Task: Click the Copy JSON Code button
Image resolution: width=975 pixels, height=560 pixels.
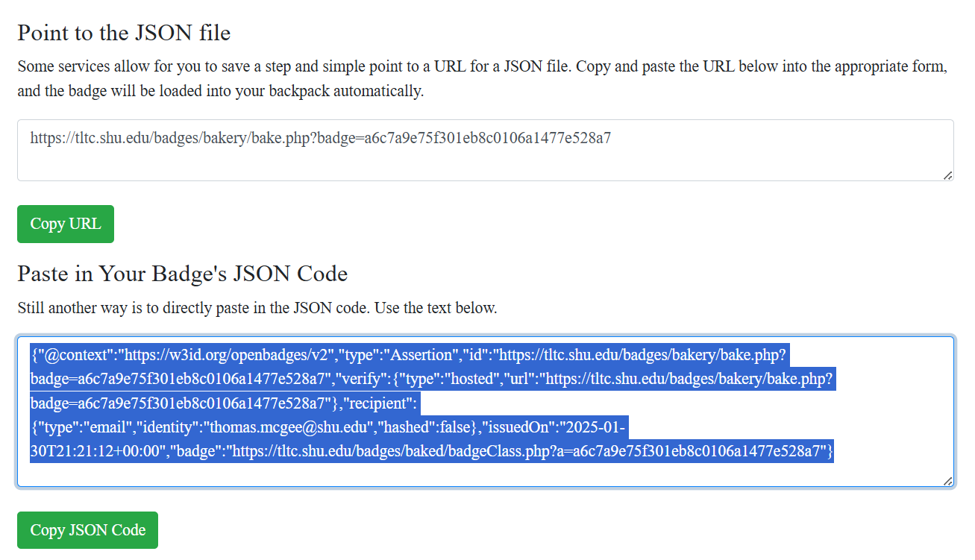Action: click(87, 530)
